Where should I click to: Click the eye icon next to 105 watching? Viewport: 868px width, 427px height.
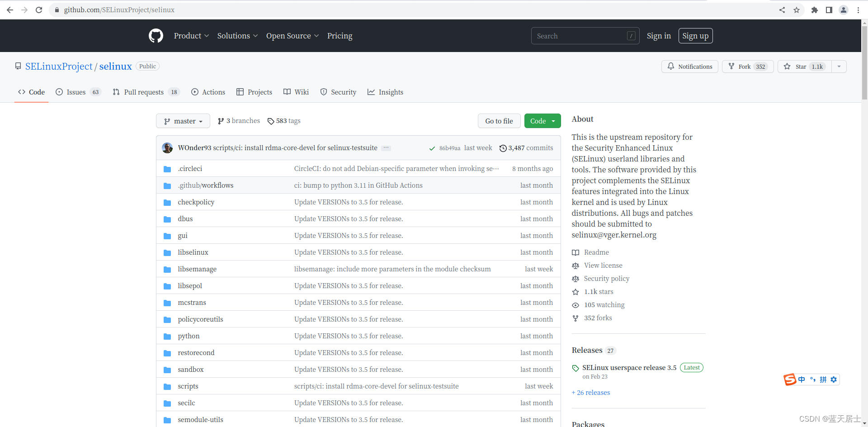(x=576, y=305)
